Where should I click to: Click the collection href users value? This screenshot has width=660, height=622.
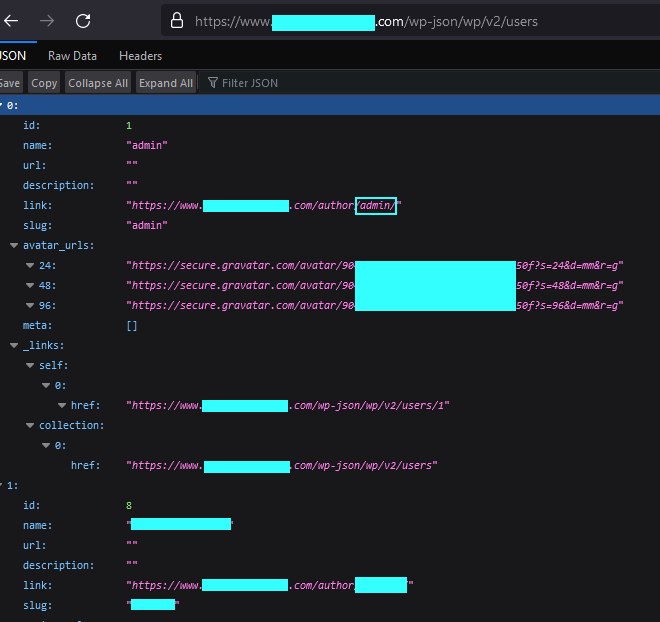[x=282, y=465]
